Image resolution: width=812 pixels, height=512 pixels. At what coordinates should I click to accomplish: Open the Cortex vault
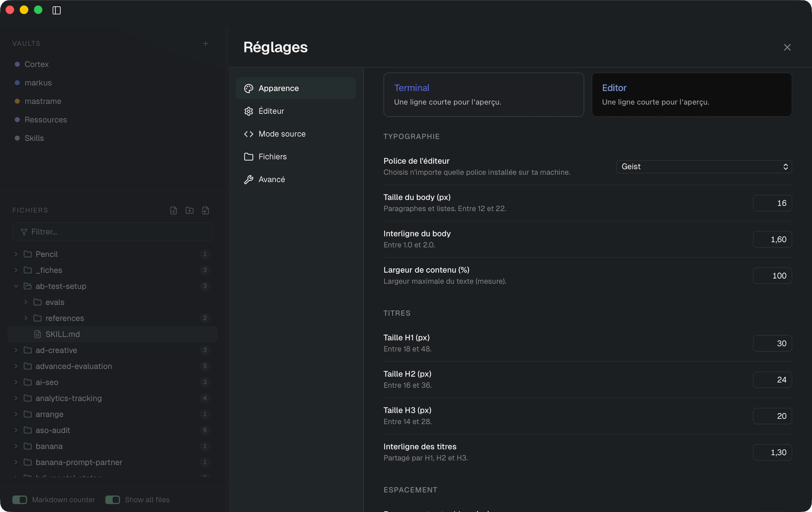(x=37, y=64)
